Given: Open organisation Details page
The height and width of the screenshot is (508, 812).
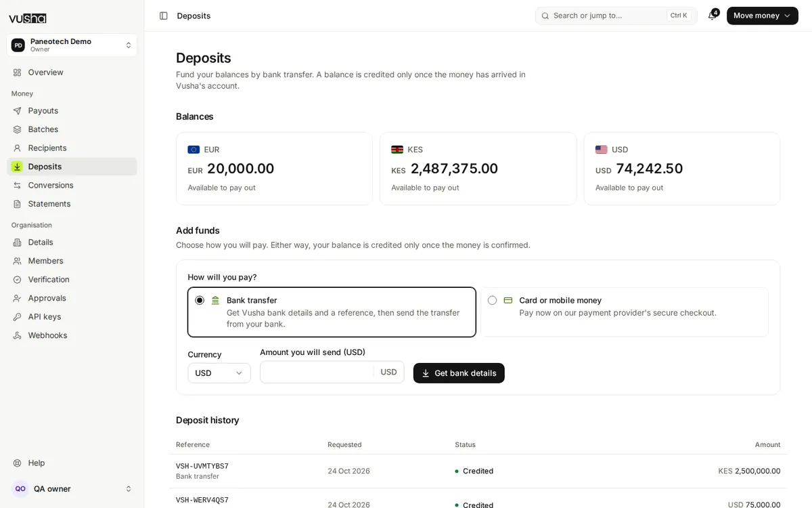Looking at the screenshot, I should point(72,242).
